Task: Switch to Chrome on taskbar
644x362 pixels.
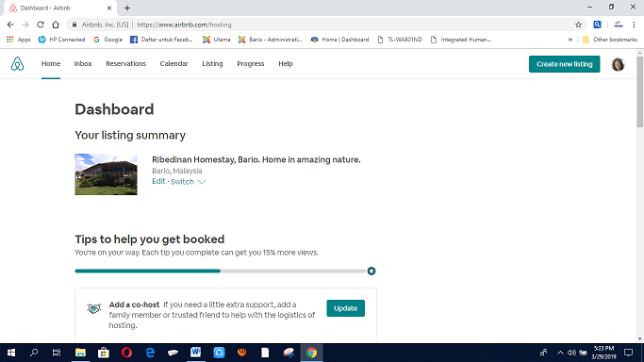Action: [311, 353]
